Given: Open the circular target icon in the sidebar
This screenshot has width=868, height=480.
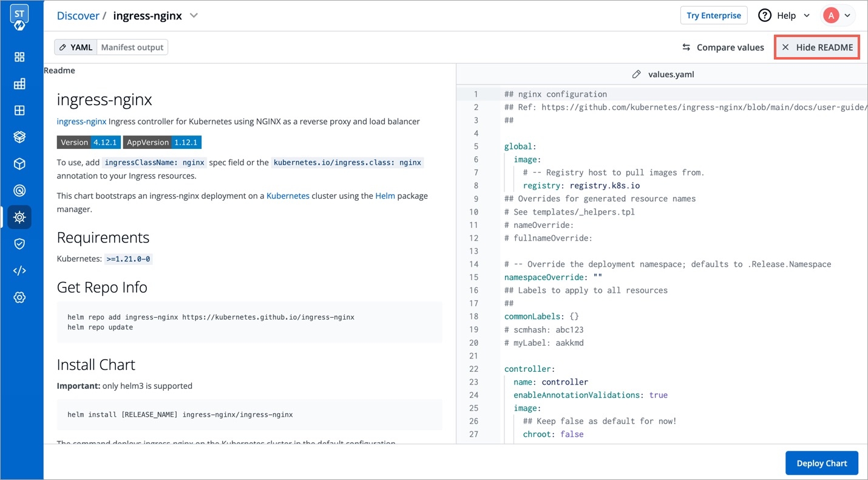Looking at the screenshot, I should coord(19,191).
